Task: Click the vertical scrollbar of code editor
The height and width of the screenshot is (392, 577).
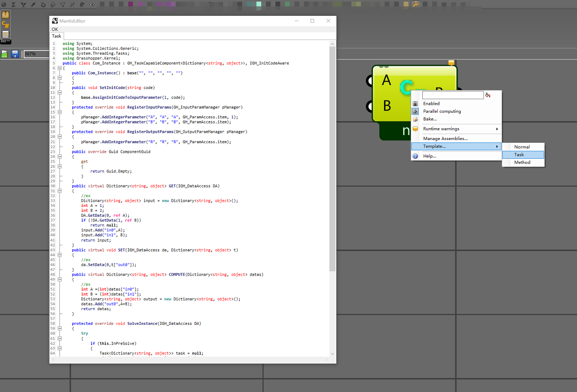Action: (x=332, y=158)
